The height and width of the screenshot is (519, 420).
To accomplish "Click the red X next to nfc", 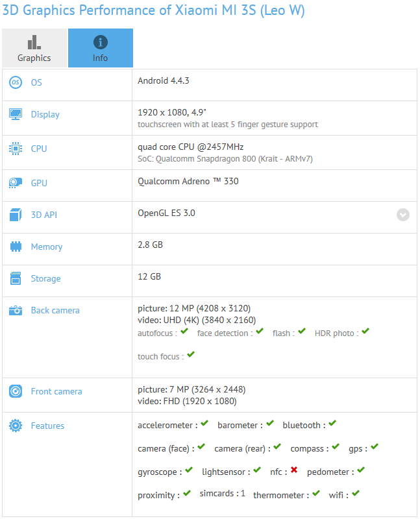I will [x=294, y=470].
